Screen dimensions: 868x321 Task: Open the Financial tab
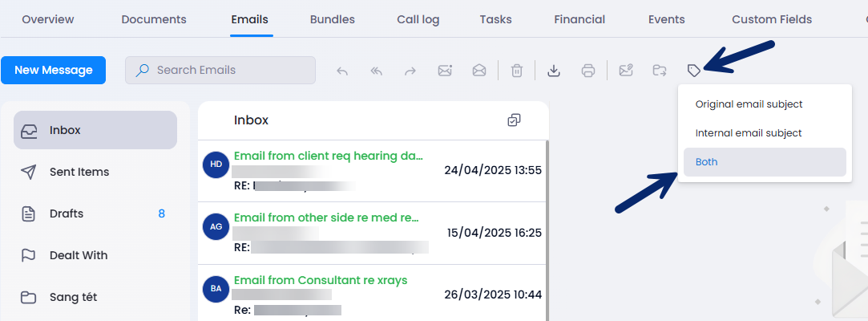tap(579, 19)
